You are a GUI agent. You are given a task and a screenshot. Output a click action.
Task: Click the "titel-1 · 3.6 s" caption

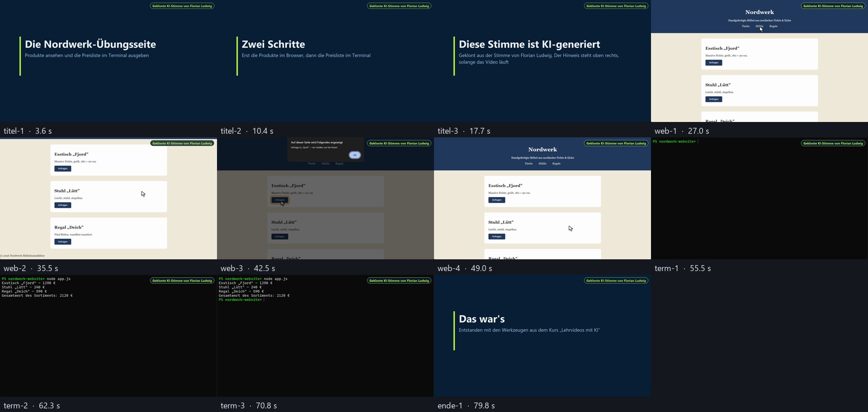point(28,131)
